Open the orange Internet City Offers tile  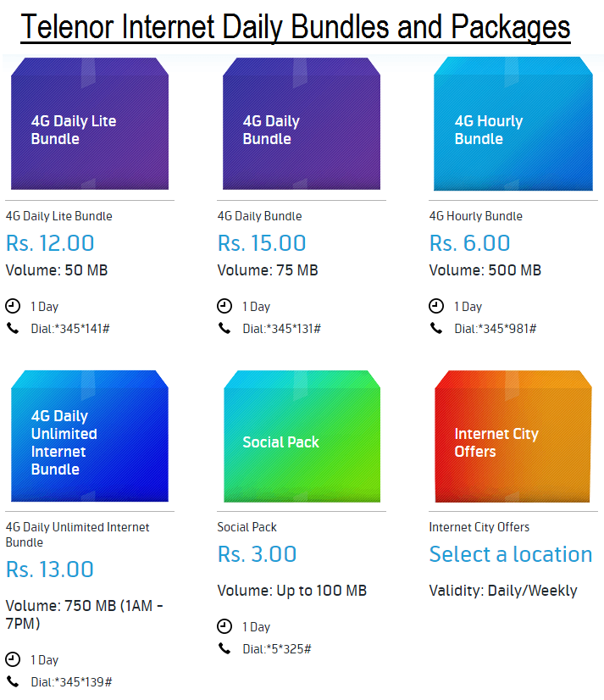[x=513, y=436]
